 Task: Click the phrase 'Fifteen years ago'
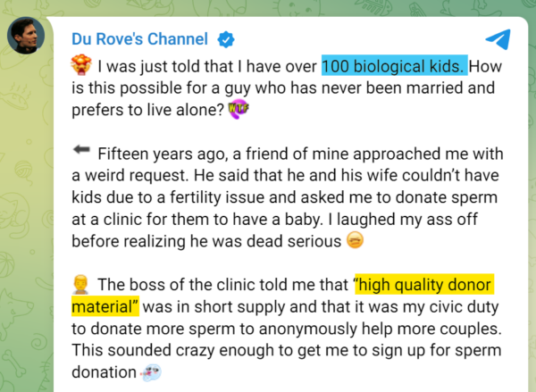[155, 153]
